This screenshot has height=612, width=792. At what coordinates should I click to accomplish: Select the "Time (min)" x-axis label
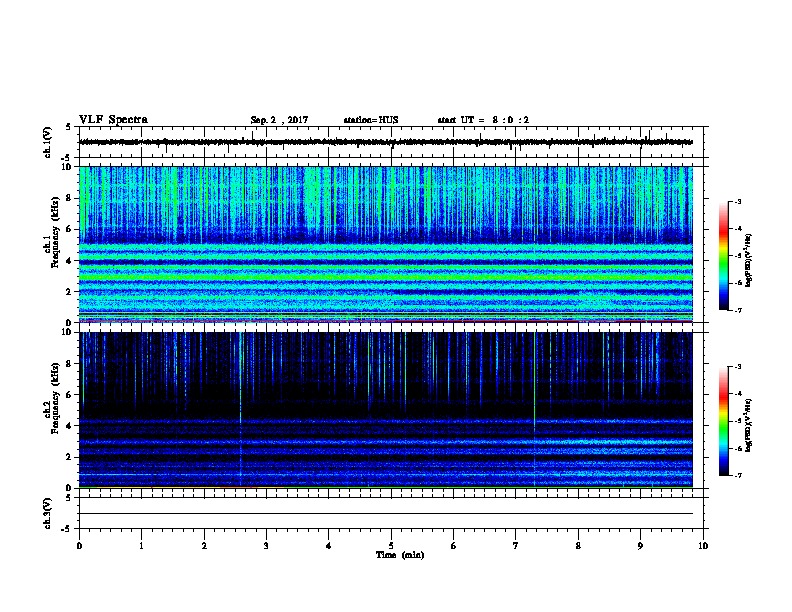(x=400, y=555)
